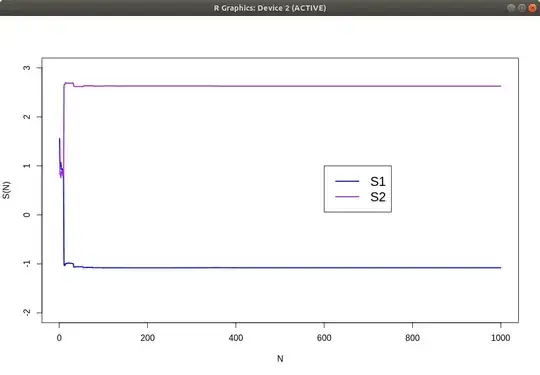540x375 pixels.
Task: Click the window title 'R Graphics: Device 2 (ACTIVE)'
Action: point(270,8)
